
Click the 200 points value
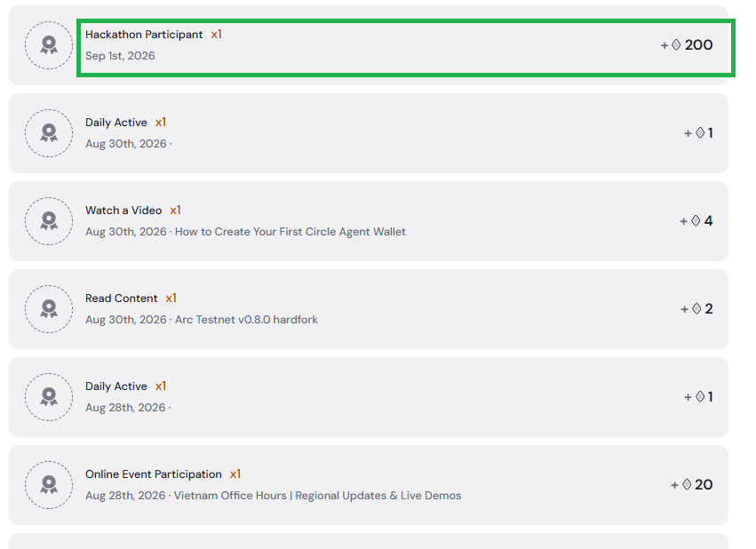tap(698, 44)
